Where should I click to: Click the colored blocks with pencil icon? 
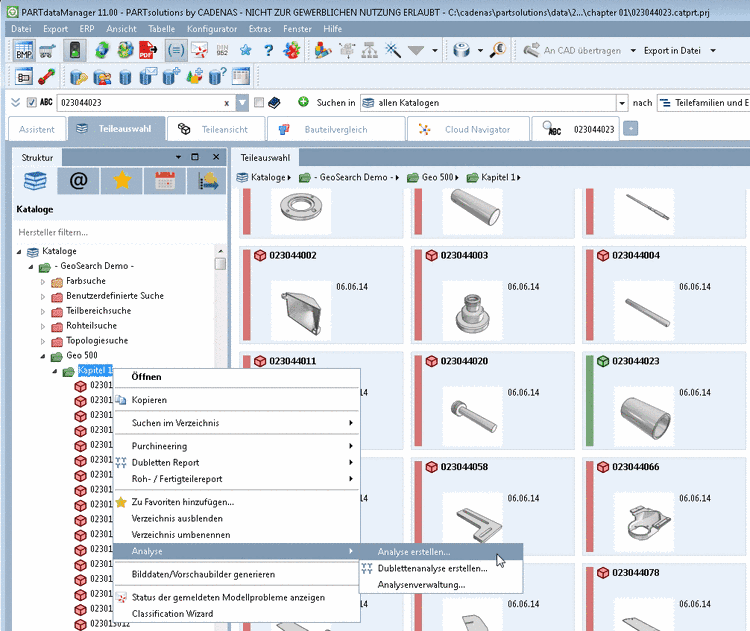(323, 50)
